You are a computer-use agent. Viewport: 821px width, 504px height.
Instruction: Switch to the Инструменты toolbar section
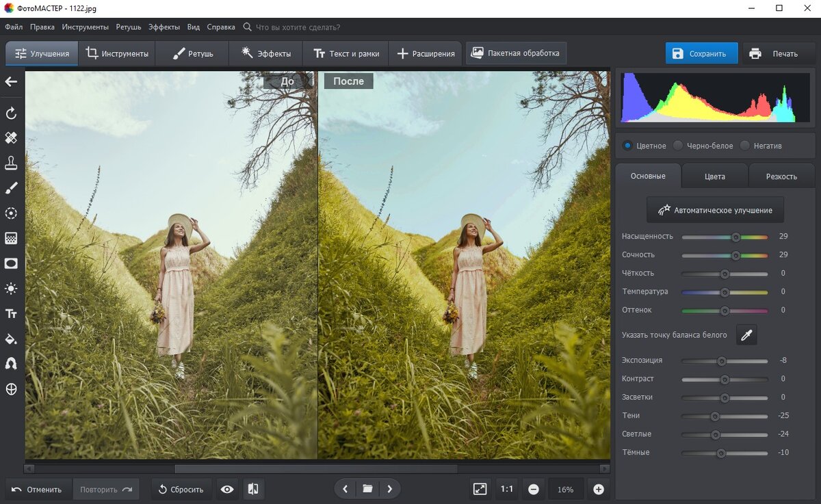(117, 53)
